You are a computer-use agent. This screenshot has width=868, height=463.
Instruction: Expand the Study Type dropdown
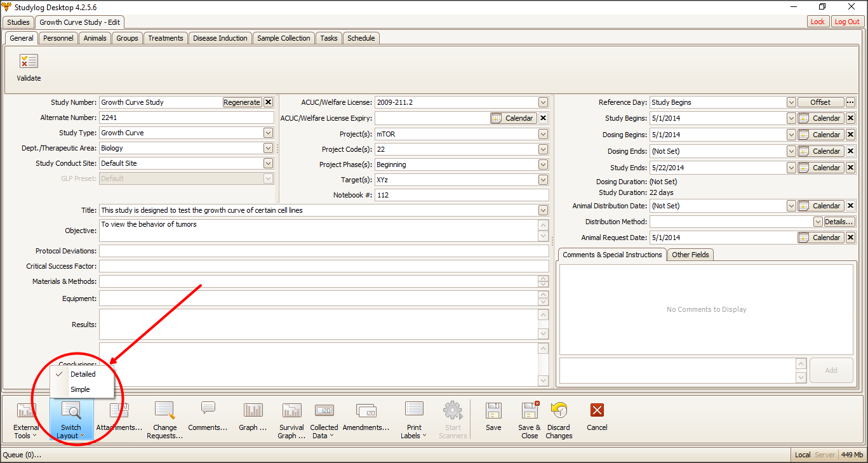[269, 133]
